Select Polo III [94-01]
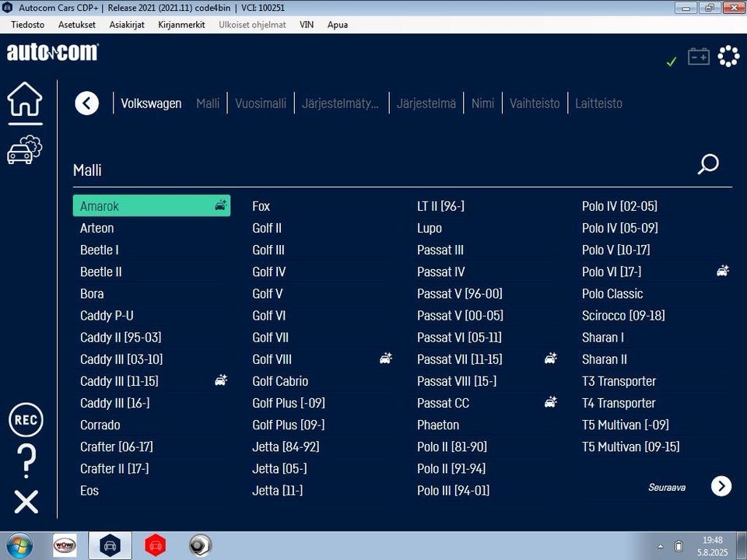 point(453,491)
